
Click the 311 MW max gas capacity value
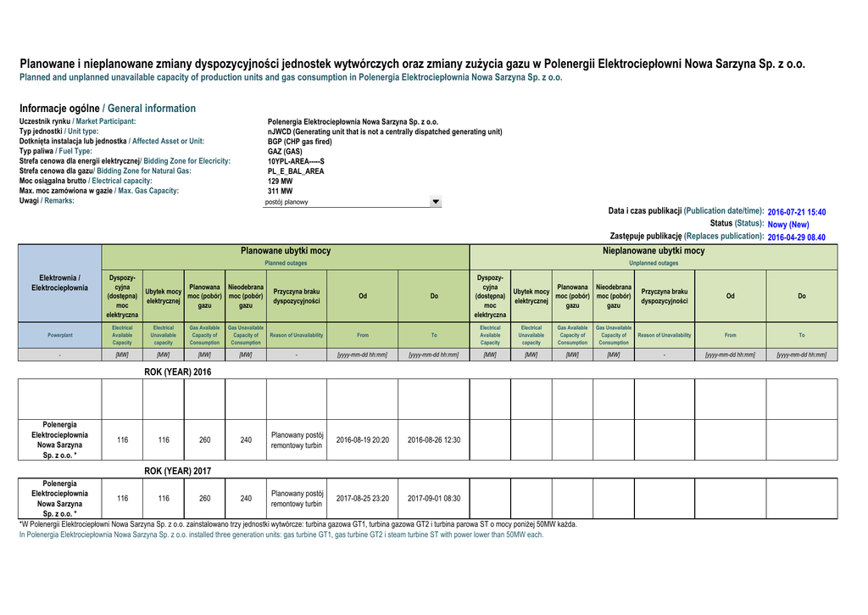[x=280, y=192]
